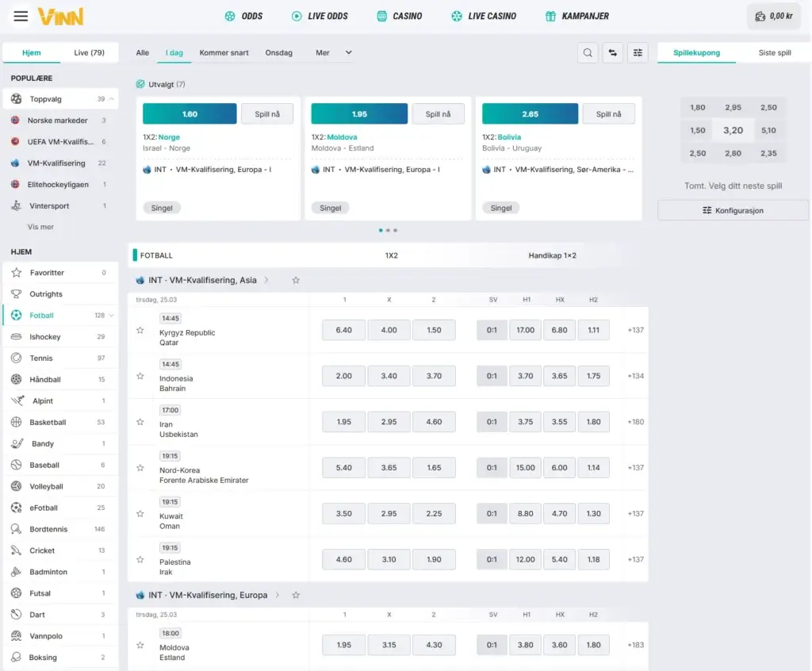The image size is (812, 671).
Task: Select Cricket sport
Action: tap(60, 550)
